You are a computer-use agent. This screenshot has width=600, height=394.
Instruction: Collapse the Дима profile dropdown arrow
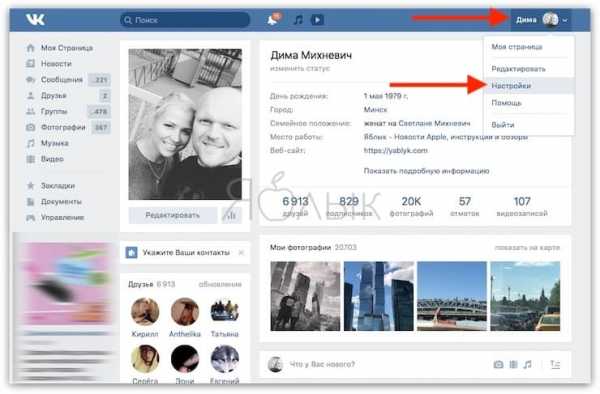click(565, 20)
